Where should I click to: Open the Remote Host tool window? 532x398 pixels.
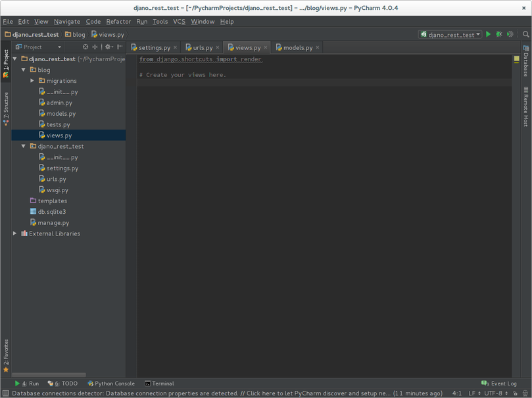tap(525, 107)
